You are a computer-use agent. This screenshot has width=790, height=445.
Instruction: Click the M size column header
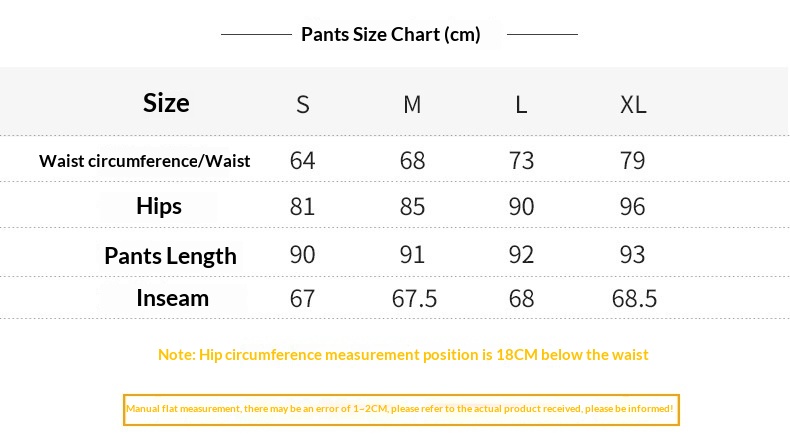[412, 105]
